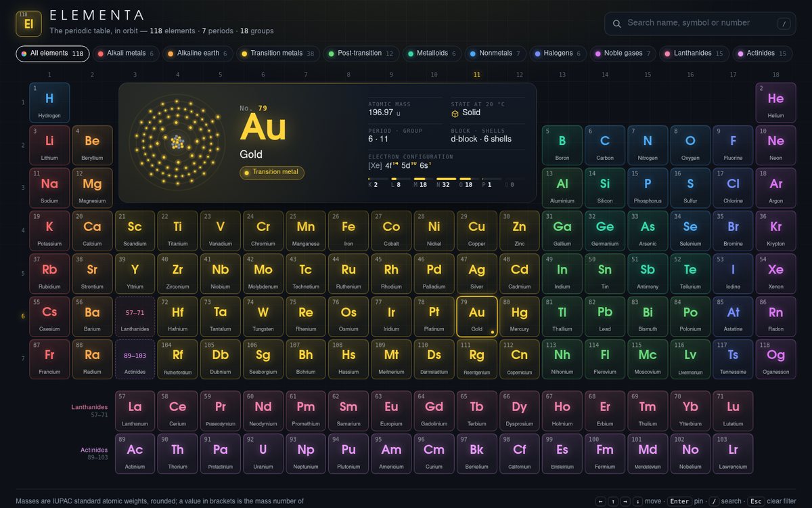Viewport: 812px width, 508px height.
Task: Focus the search name, symbol or number field
Action: point(700,24)
